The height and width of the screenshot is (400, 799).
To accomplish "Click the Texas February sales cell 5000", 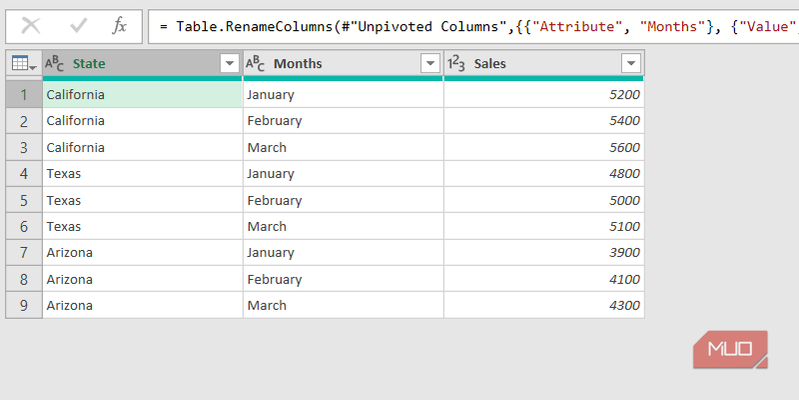I will point(543,200).
